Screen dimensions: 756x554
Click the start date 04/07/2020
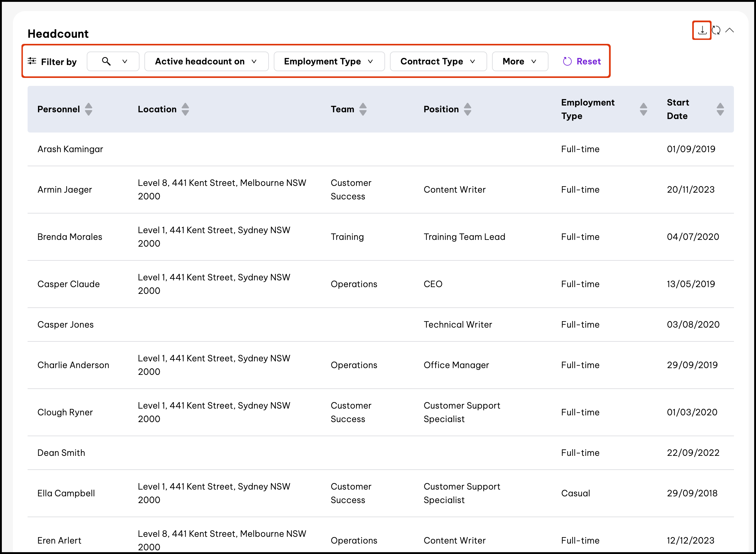693,237
